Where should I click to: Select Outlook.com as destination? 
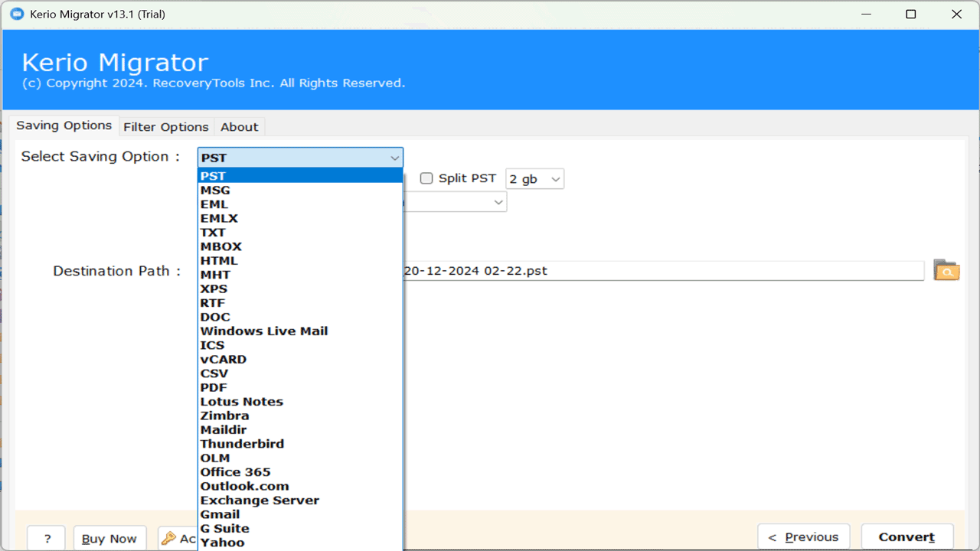(300, 486)
